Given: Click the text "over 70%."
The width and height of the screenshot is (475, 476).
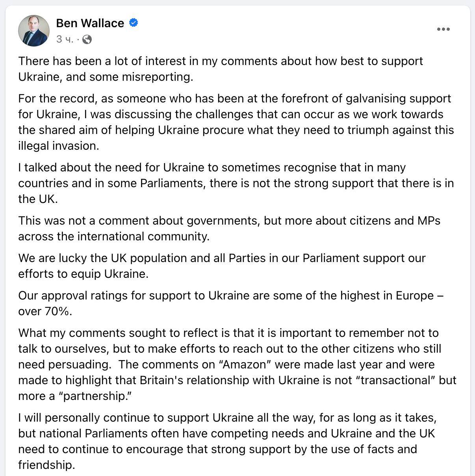Looking at the screenshot, I should (x=45, y=311).
